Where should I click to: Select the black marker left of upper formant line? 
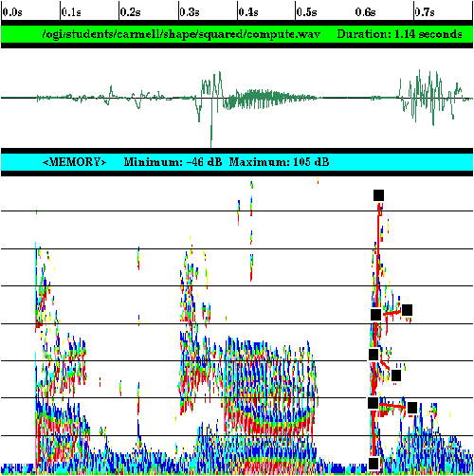(375, 315)
